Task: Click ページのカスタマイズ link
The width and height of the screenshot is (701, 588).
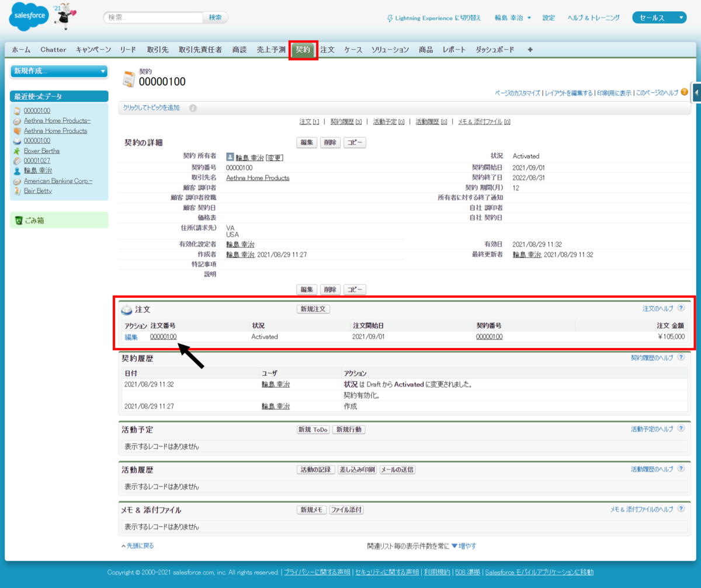Action: [x=518, y=93]
